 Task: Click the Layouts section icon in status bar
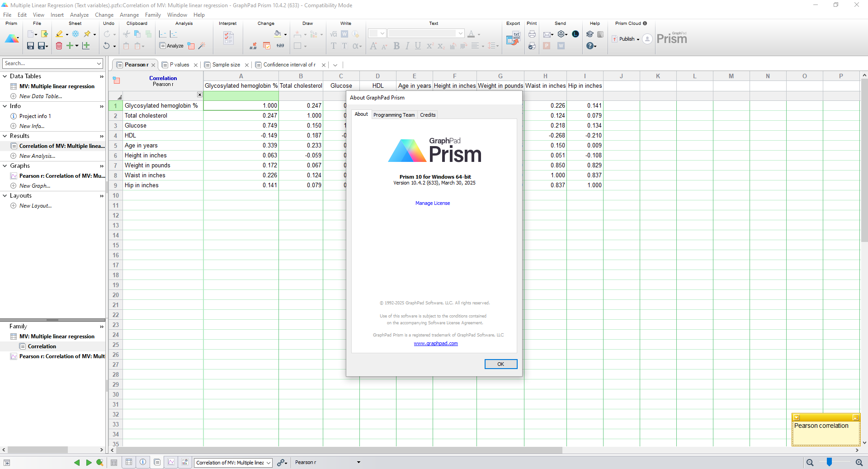[x=185, y=462]
